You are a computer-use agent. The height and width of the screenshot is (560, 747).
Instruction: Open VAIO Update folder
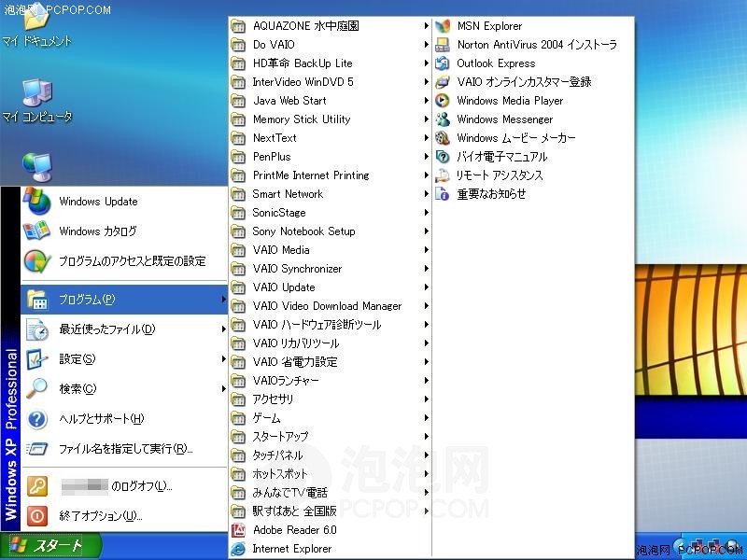(x=331, y=287)
